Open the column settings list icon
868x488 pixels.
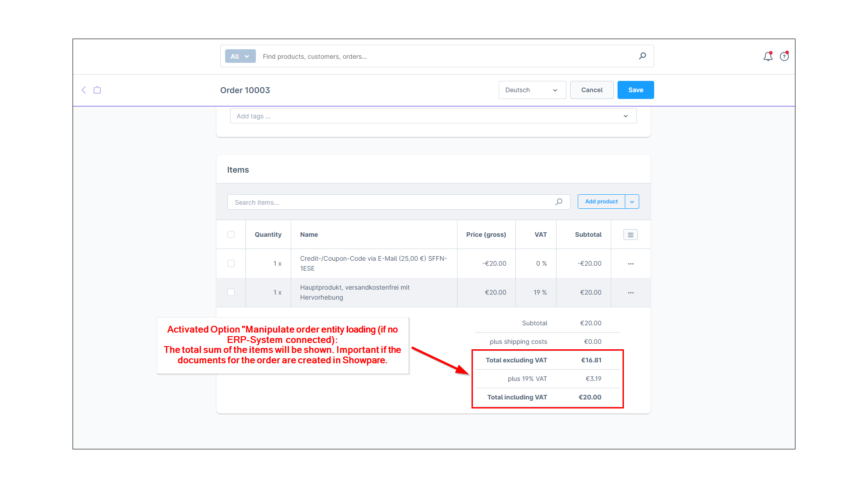[x=631, y=235]
